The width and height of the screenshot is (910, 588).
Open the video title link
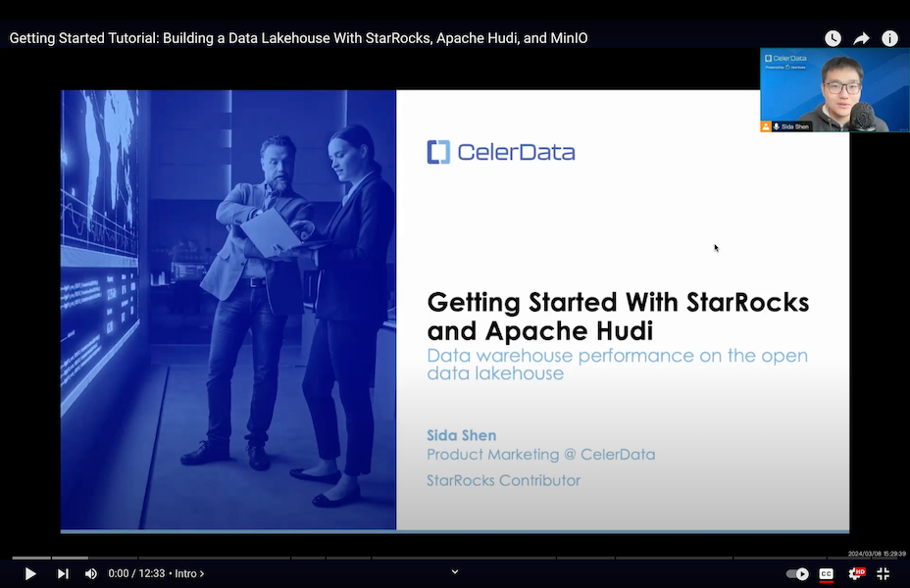click(298, 38)
